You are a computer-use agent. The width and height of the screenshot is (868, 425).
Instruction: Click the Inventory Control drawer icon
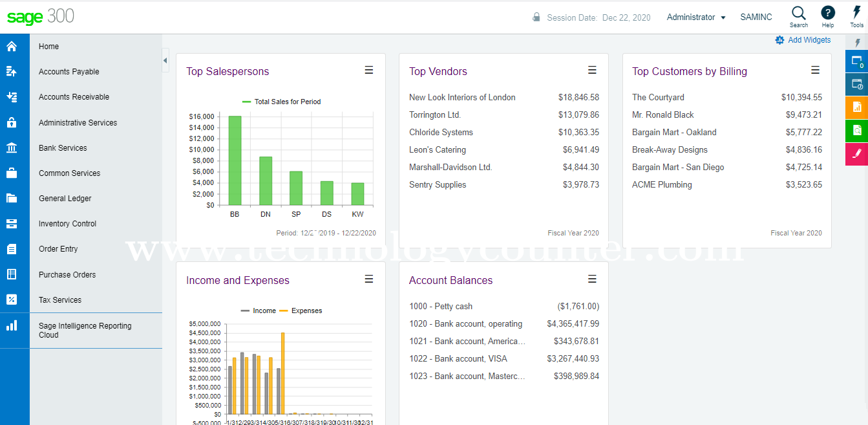12,224
